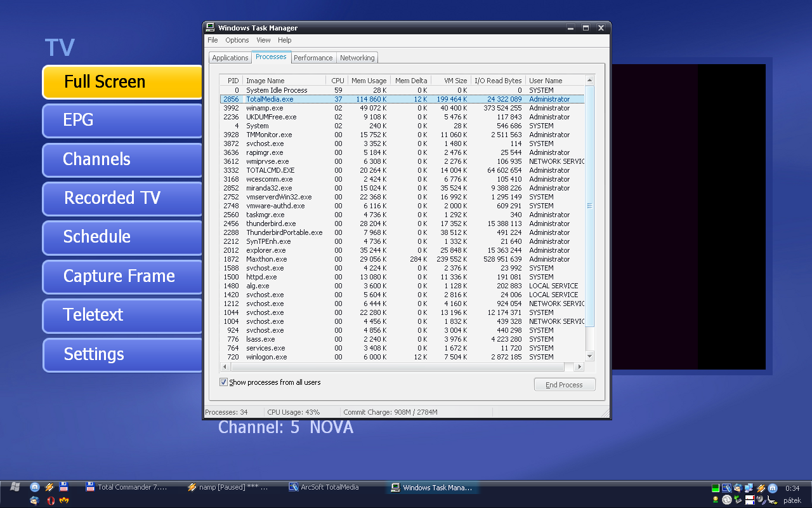Open the Help menu in Task Manager
Screen dimensions: 812x508
click(x=285, y=40)
